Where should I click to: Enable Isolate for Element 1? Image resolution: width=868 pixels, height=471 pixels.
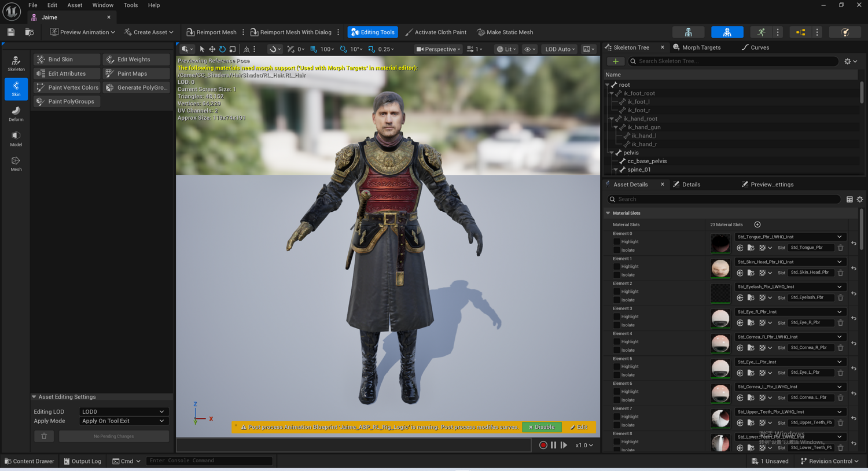(x=617, y=275)
